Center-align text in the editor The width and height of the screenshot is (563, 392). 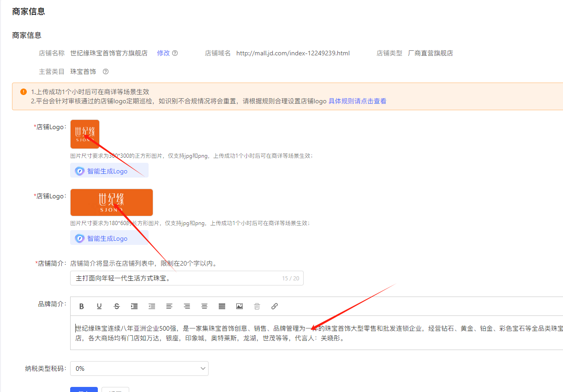point(204,306)
